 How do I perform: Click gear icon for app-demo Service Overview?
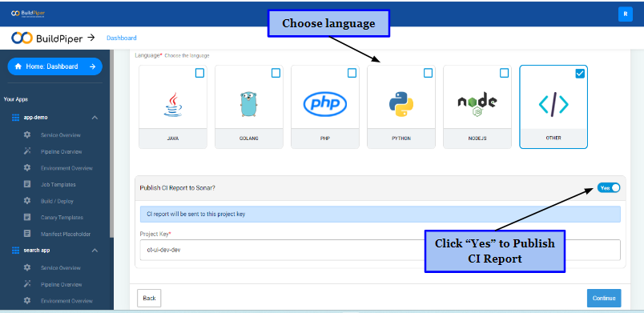[27, 135]
